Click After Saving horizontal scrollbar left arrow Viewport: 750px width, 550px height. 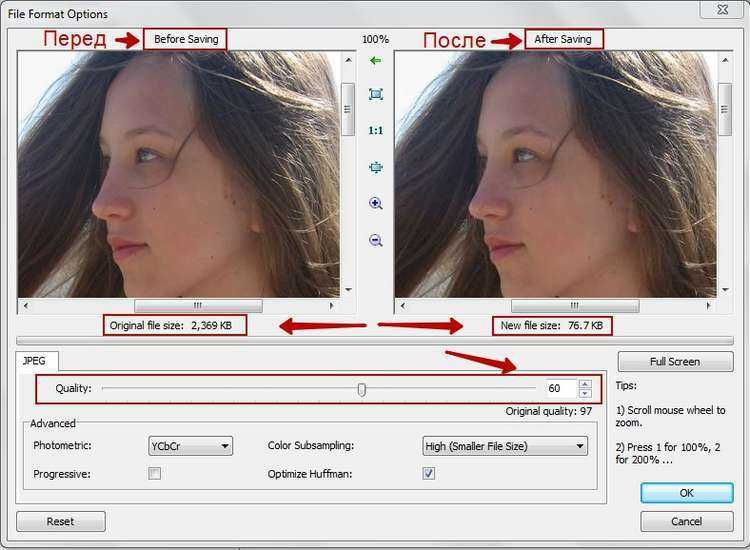tap(403, 305)
